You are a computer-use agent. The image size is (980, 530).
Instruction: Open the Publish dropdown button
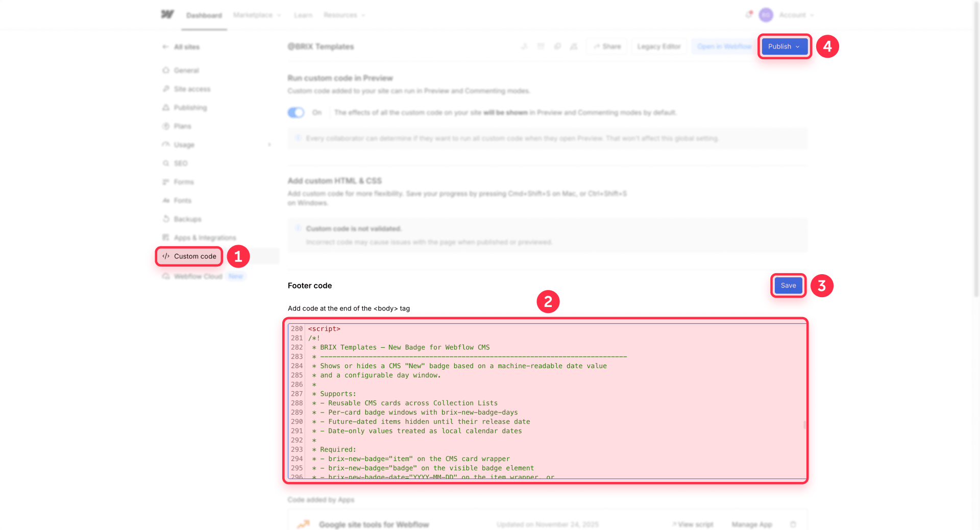785,46
